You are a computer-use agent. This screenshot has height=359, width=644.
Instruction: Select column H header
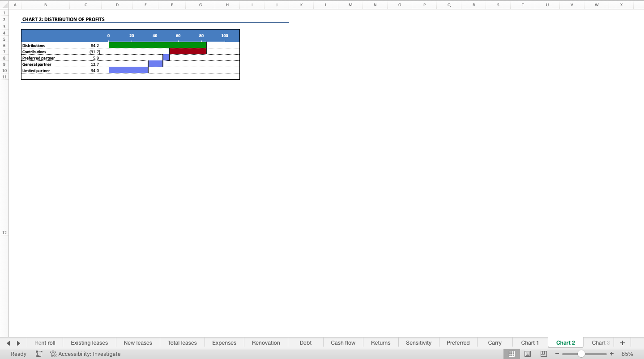227,4
